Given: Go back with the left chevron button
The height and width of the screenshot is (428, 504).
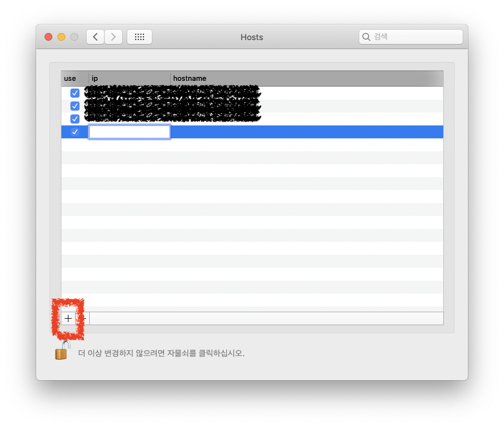Looking at the screenshot, I should 95,37.
